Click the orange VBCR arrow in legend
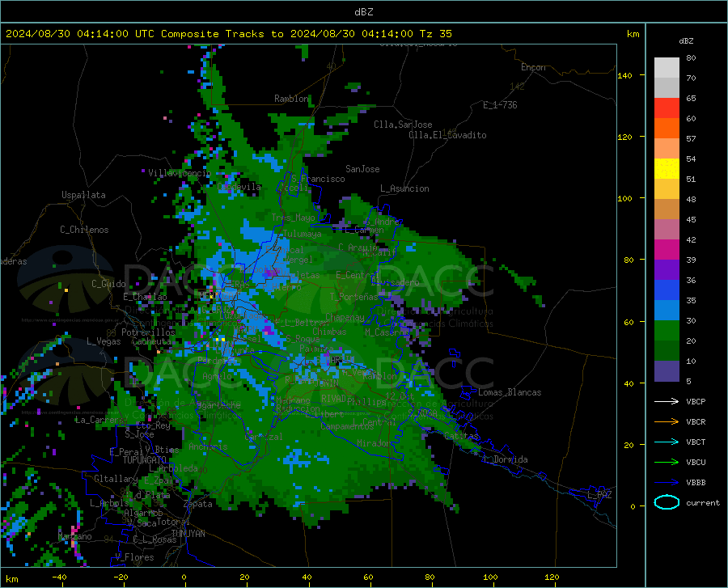Image resolution: width=728 pixels, height=588 pixels. pyautogui.click(x=667, y=421)
